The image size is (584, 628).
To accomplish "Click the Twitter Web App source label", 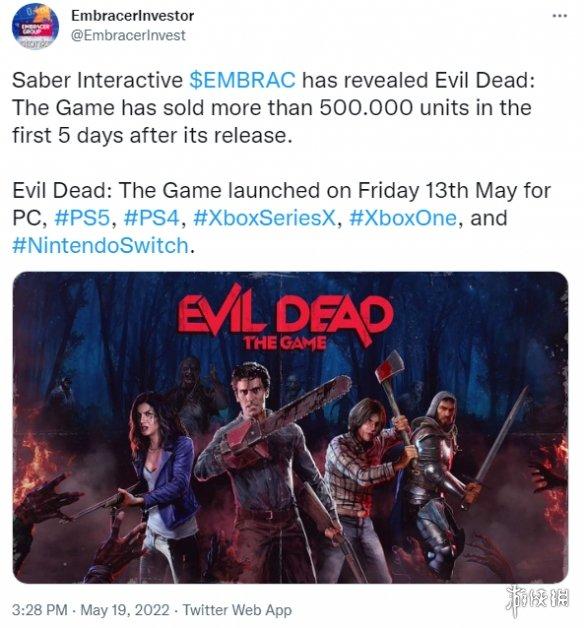I will pos(237,610).
